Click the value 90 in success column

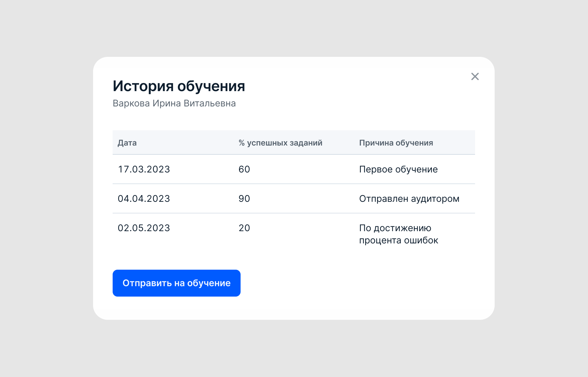tap(244, 199)
